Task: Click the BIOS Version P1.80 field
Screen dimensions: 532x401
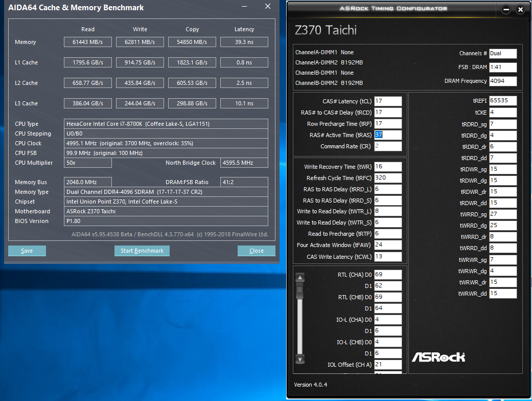Action: [x=166, y=221]
